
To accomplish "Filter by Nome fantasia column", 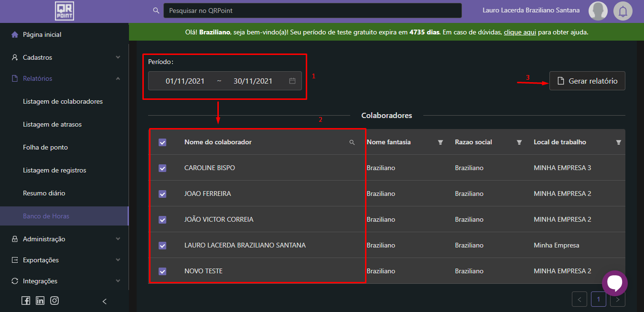I will click(440, 142).
